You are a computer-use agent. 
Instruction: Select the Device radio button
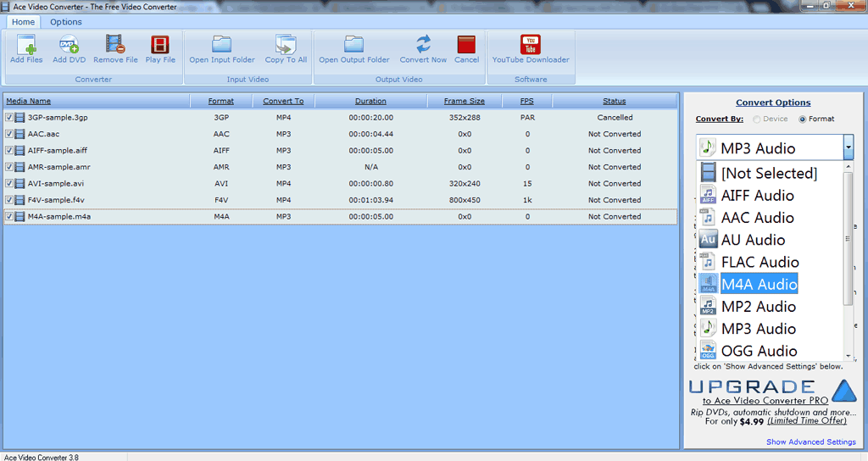pyautogui.click(x=757, y=119)
